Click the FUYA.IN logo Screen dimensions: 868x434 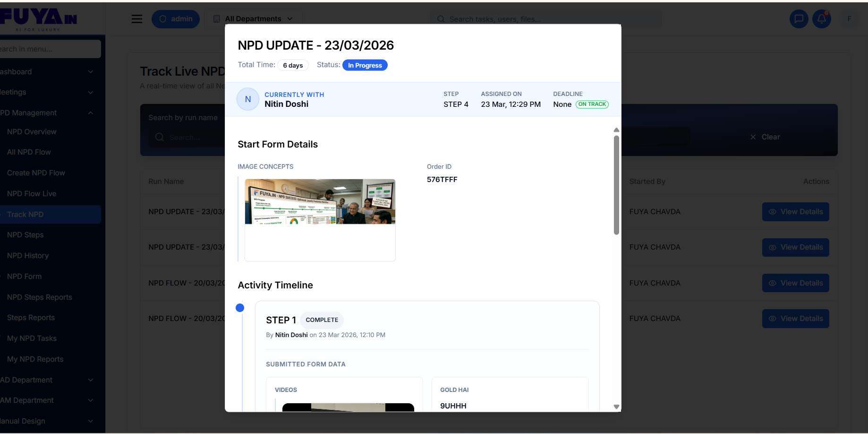tap(39, 19)
